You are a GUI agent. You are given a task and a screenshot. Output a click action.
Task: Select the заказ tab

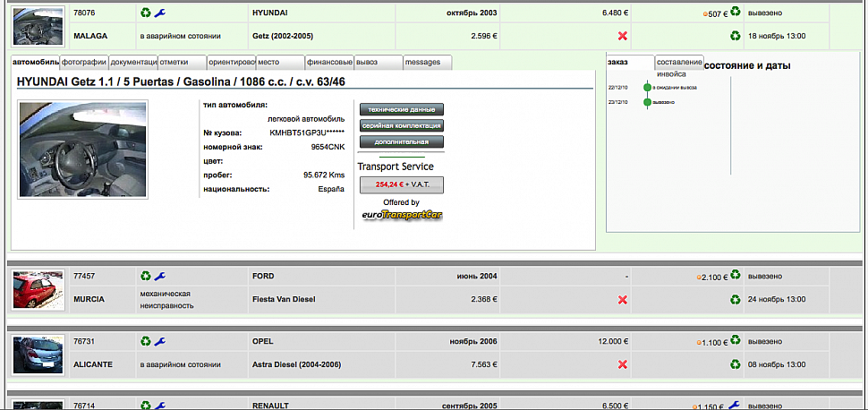[630, 62]
